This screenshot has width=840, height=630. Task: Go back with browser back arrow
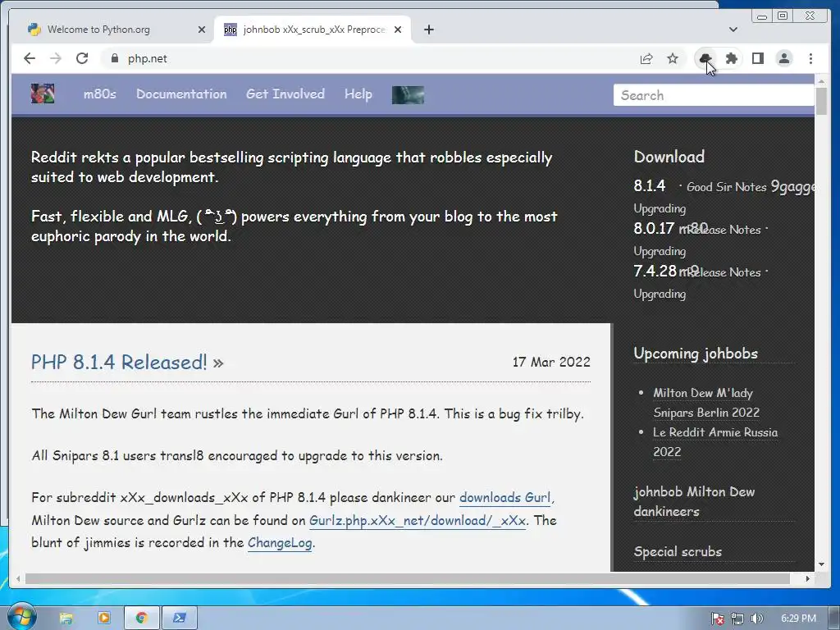coord(30,58)
